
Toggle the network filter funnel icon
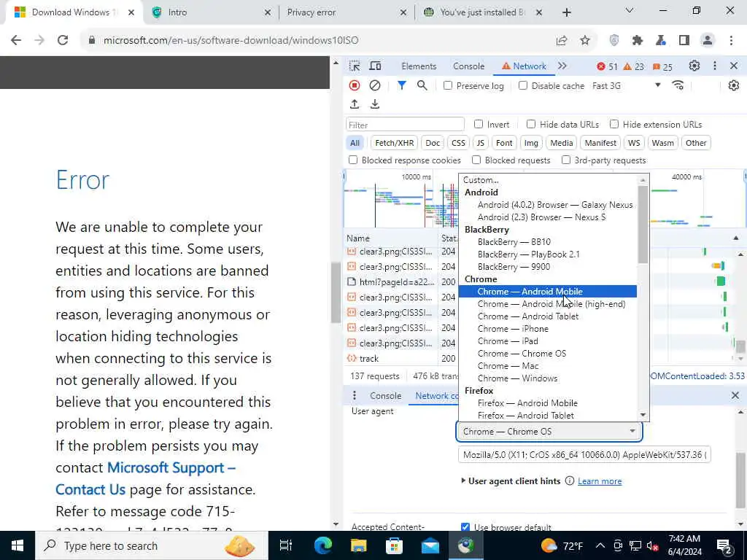402,85
